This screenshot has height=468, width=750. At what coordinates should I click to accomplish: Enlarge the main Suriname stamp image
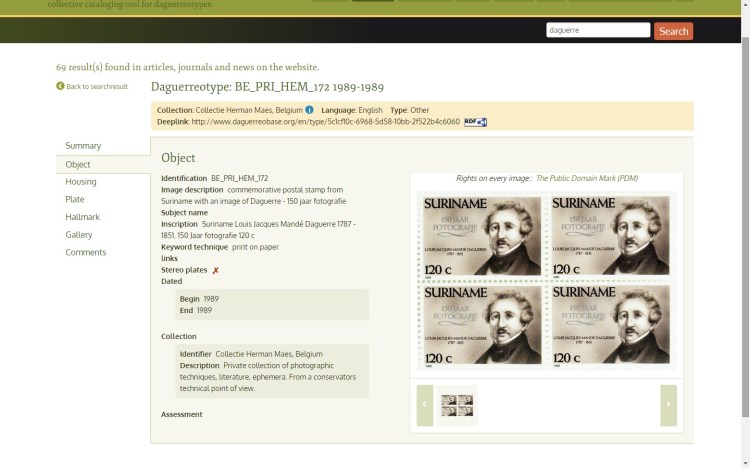coord(546,283)
